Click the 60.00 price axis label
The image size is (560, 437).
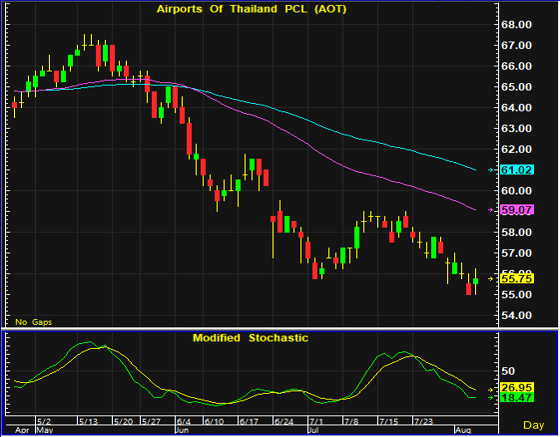(516, 191)
